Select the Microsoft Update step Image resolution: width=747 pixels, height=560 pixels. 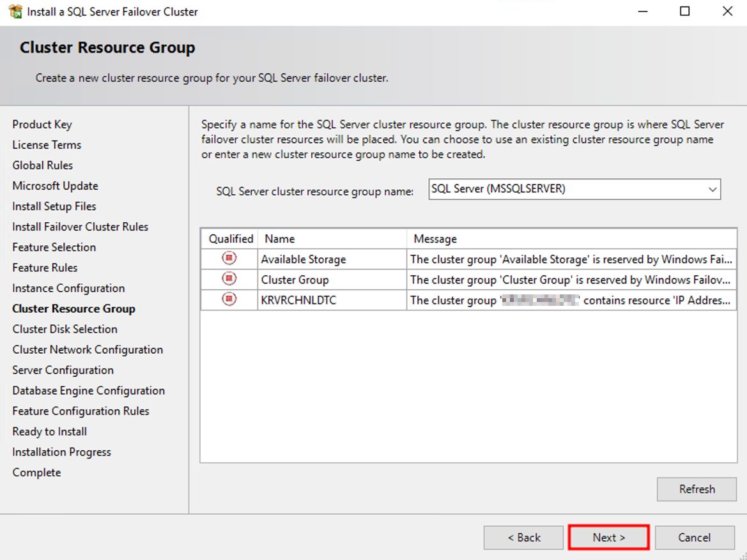coord(55,186)
